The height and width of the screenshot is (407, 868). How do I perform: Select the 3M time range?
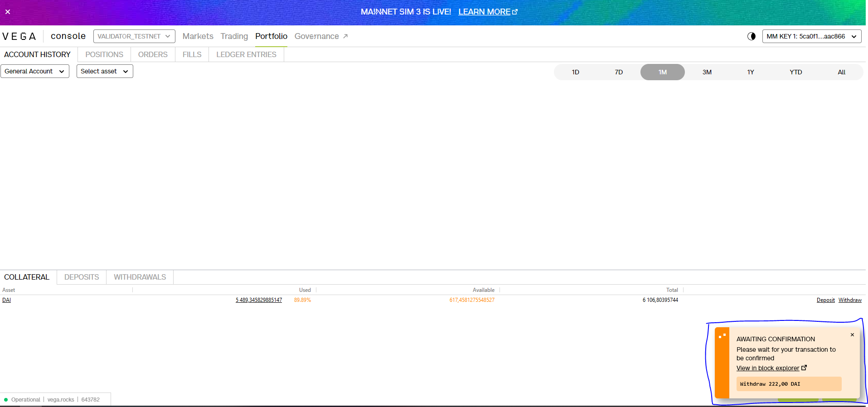click(707, 72)
